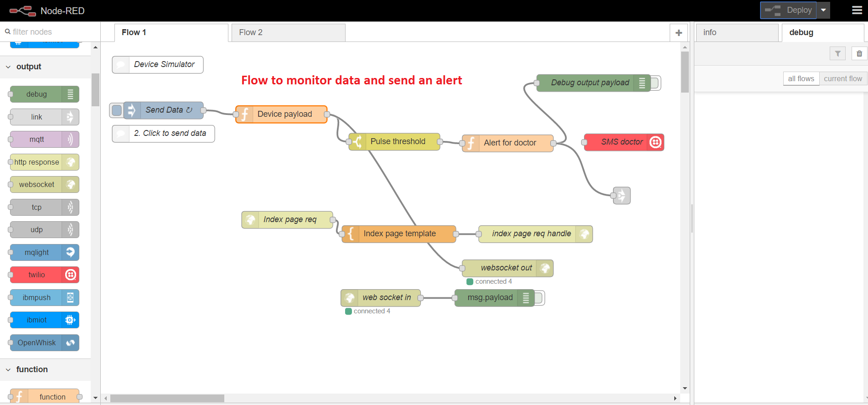868x405 pixels.
Task: Show debug messages from all flows
Action: point(801,78)
